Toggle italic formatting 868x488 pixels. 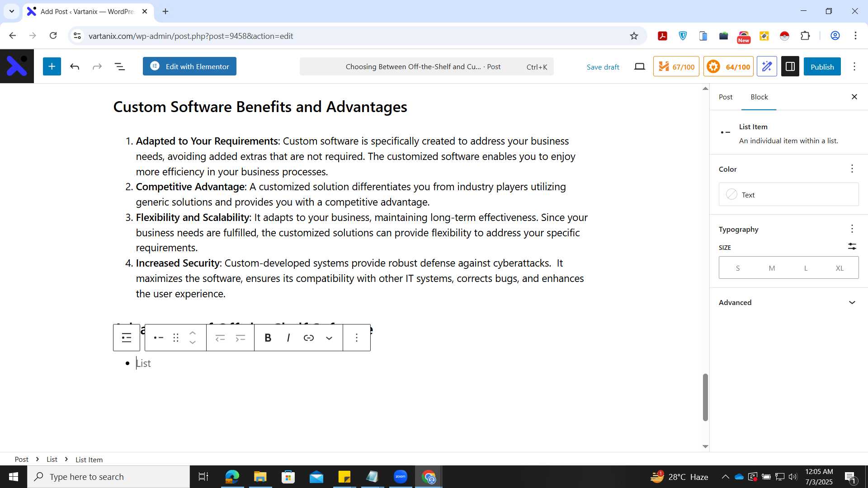(288, 338)
